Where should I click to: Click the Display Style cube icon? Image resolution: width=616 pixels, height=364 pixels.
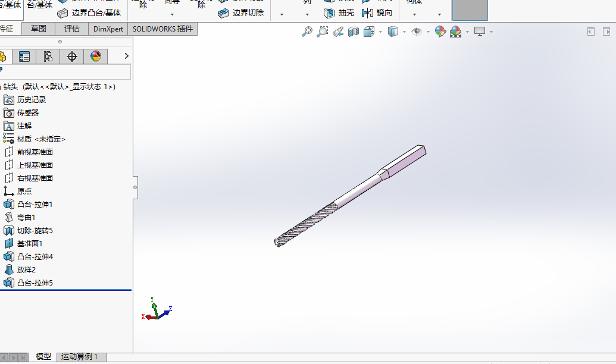pyautogui.click(x=393, y=32)
